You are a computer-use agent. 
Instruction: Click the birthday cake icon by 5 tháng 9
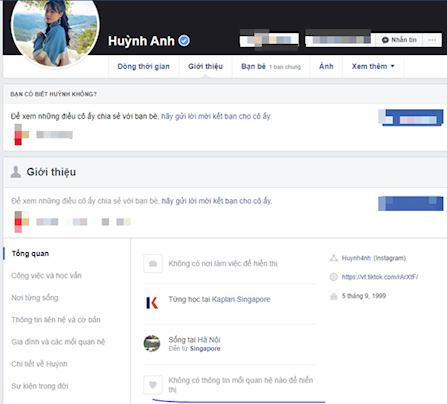click(334, 296)
